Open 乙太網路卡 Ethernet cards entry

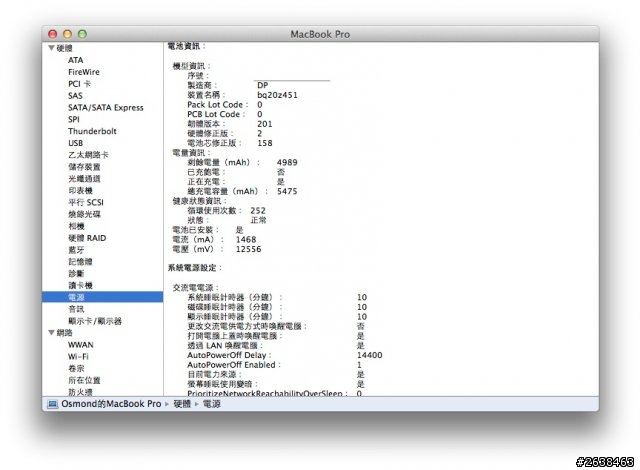(88, 155)
